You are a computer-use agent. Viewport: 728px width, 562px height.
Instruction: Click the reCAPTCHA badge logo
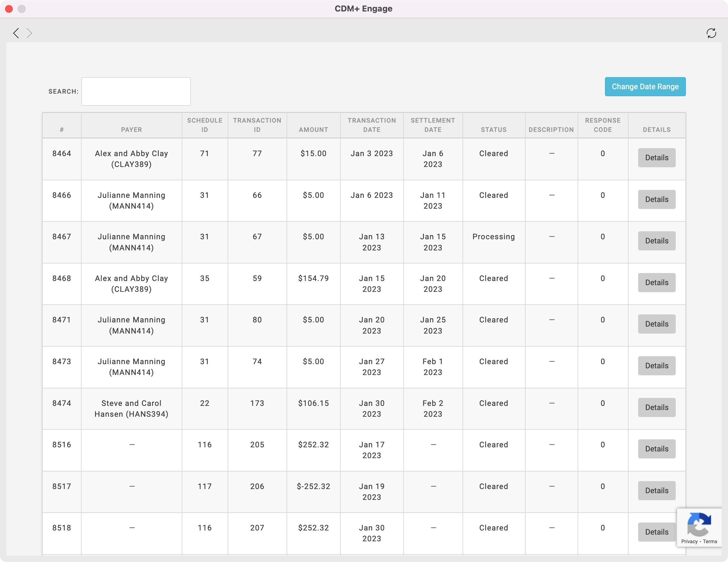[x=699, y=524]
